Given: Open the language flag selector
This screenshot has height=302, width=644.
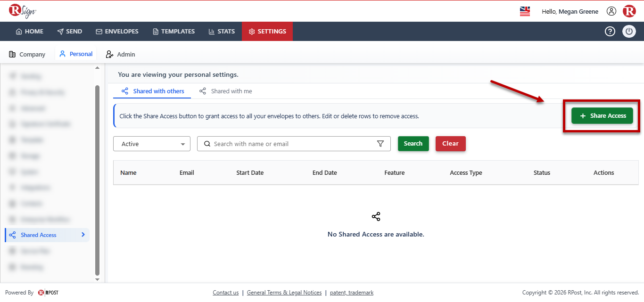Looking at the screenshot, I should pyautogui.click(x=525, y=11).
